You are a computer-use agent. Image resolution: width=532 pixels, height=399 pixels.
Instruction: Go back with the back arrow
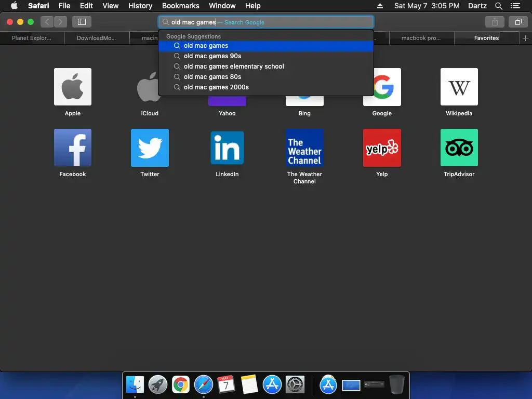pos(47,22)
